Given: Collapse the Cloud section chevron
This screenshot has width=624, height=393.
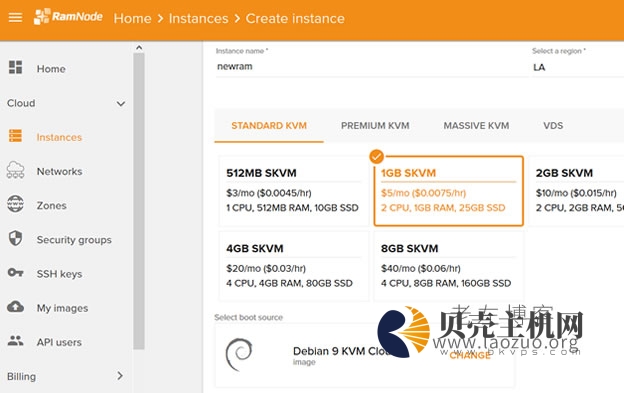Looking at the screenshot, I should tap(121, 103).
